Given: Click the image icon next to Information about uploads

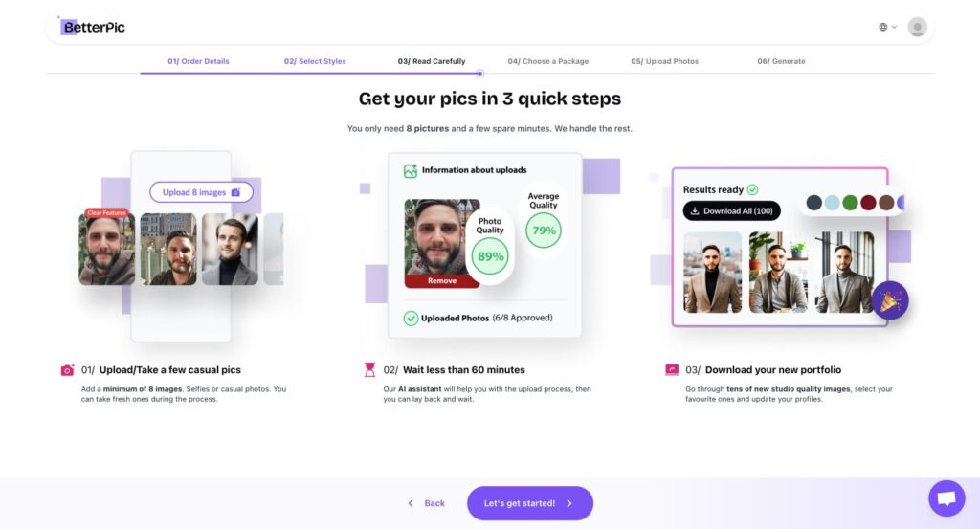Looking at the screenshot, I should tap(410, 170).
